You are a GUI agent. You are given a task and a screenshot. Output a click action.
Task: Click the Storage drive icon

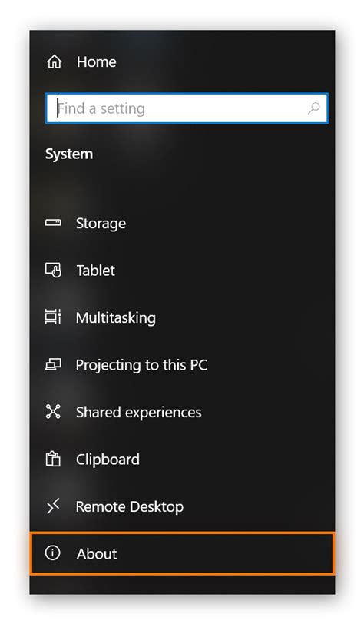click(x=53, y=222)
